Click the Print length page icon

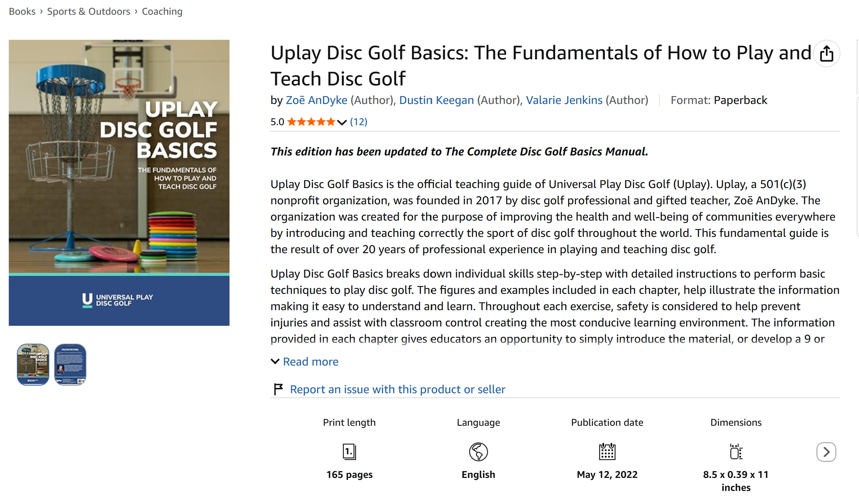349,451
